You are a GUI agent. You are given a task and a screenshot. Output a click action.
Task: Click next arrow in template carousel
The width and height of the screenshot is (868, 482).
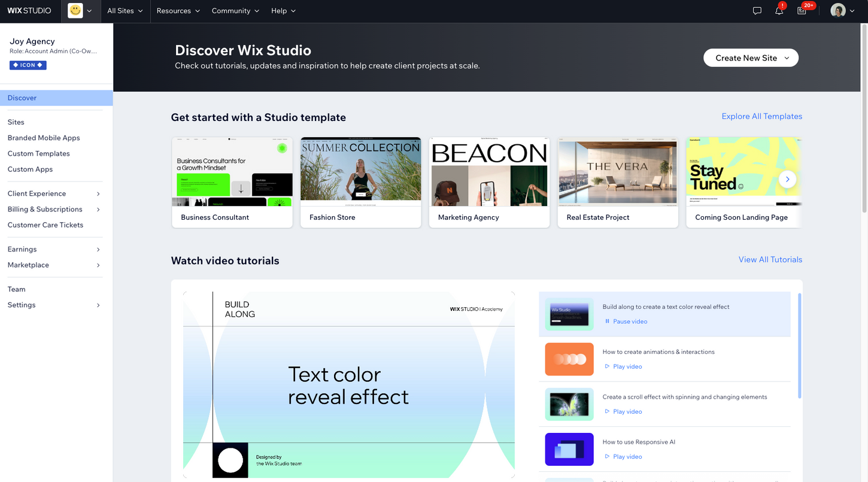[x=788, y=178]
